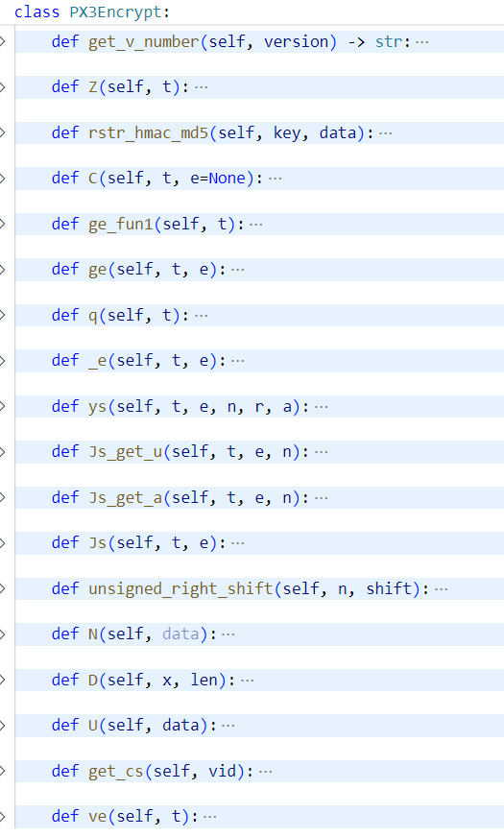Unfold the C method fold arrow

pos(2,179)
